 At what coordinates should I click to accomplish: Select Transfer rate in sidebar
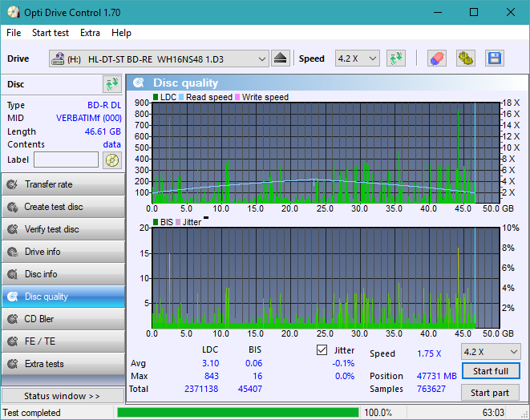coord(63,184)
